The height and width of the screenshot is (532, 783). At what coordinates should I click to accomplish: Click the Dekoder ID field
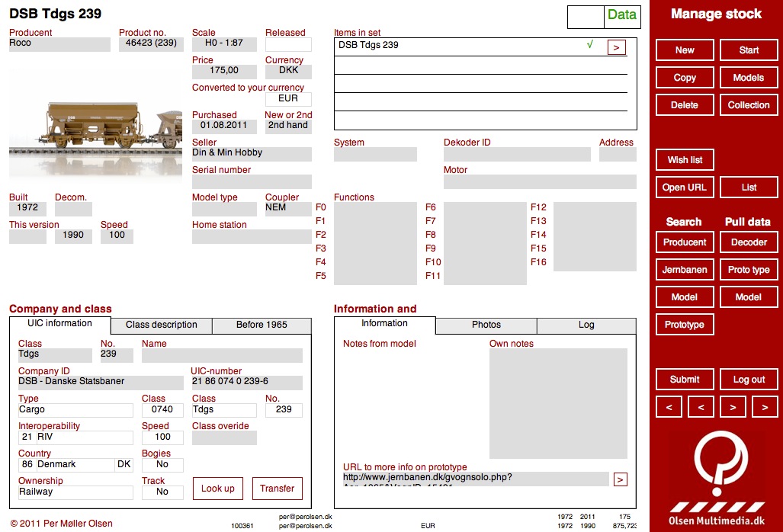(517, 154)
